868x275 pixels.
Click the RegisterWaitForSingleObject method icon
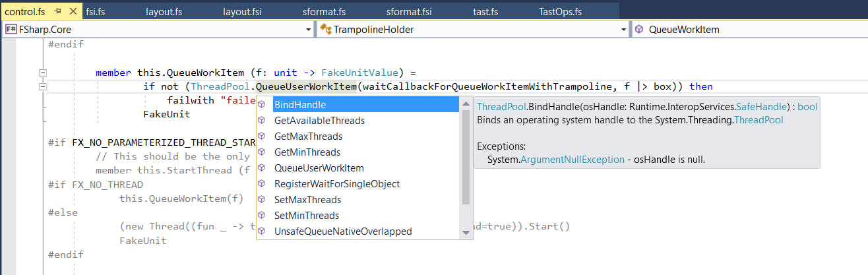point(262,184)
